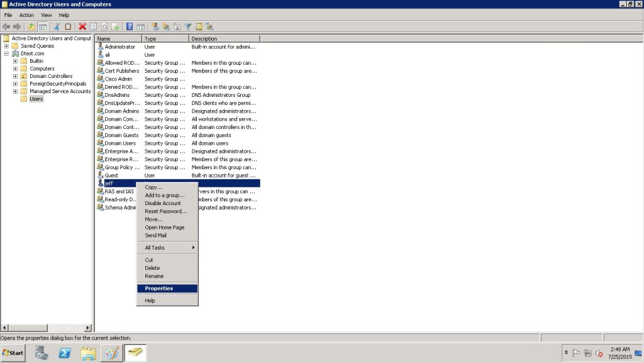Open PowerShell from the taskbar
644x363 pixels.
pos(64,353)
